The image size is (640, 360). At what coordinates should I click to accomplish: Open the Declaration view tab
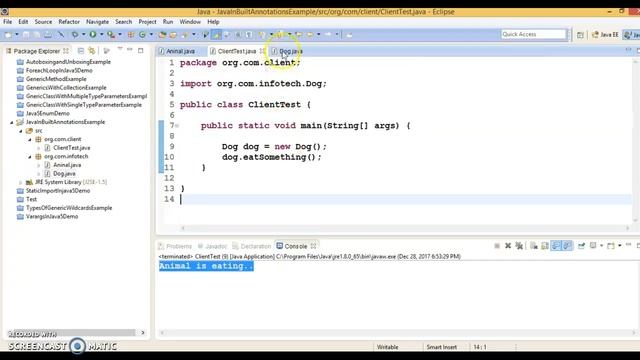pos(251,246)
